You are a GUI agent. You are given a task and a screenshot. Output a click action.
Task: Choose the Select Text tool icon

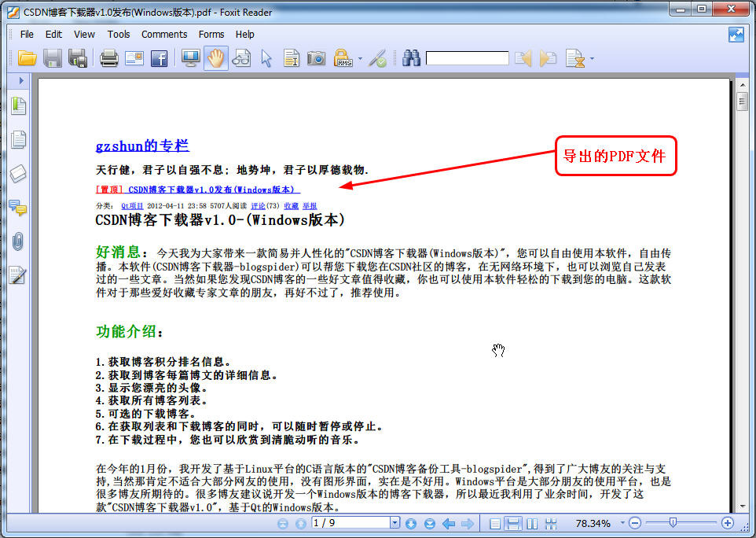[292, 58]
